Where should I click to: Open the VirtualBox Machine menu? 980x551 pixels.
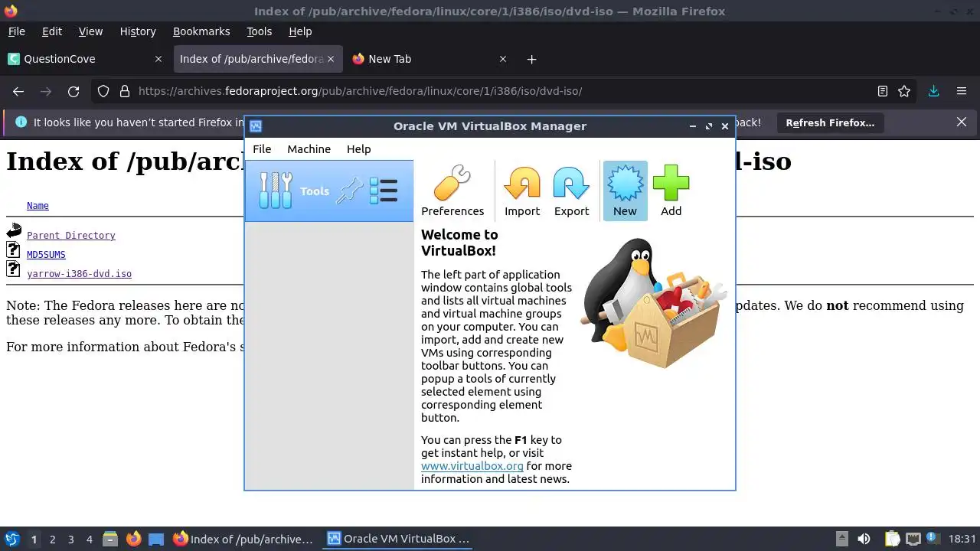(x=309, y=149)
